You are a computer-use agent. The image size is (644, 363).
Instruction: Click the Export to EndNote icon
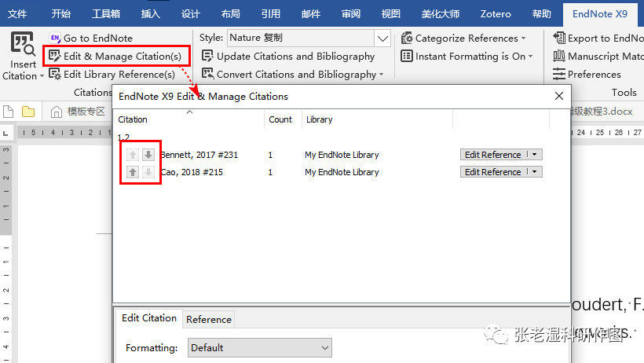pos(559,38)
